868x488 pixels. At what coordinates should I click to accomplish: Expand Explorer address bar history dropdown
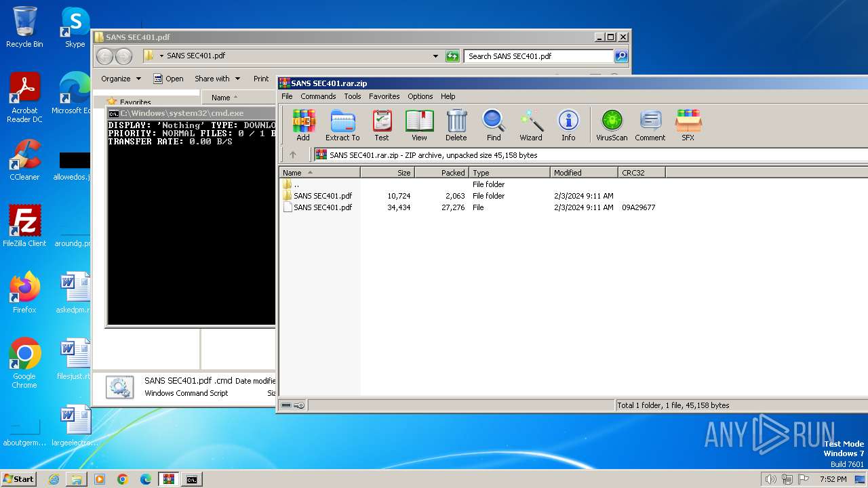(x=435, y=56)
